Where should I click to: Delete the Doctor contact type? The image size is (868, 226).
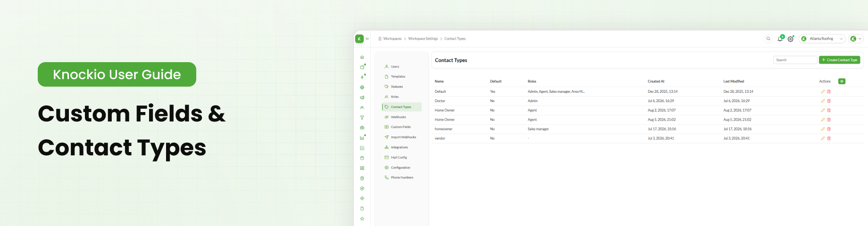point(829,101)
